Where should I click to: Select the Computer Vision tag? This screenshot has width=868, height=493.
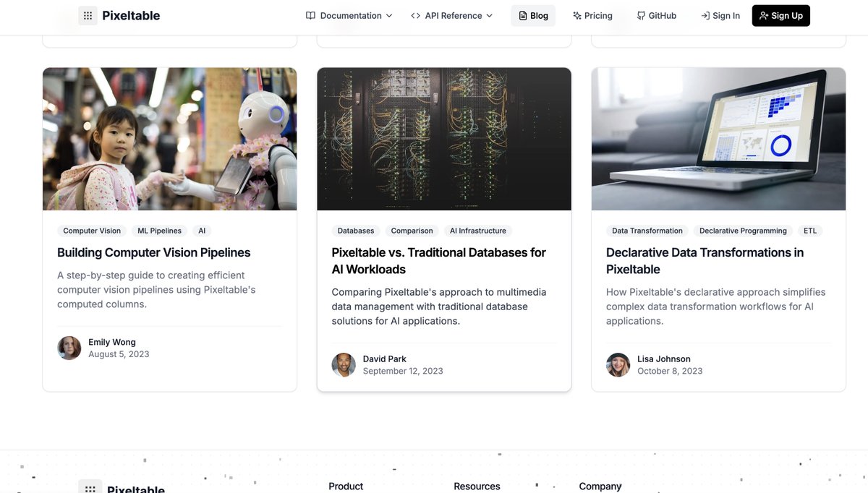tap(92, 231)
